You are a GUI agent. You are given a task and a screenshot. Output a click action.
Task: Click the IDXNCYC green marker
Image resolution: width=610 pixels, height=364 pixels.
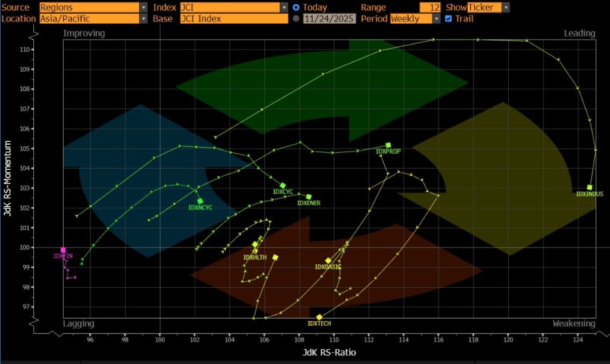click(200, 201)
